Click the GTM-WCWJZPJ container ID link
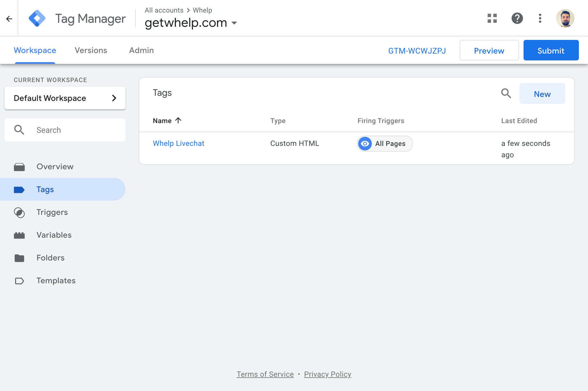Image resolution: width=588 pixels, height=391 pixels. pos(417,51)
